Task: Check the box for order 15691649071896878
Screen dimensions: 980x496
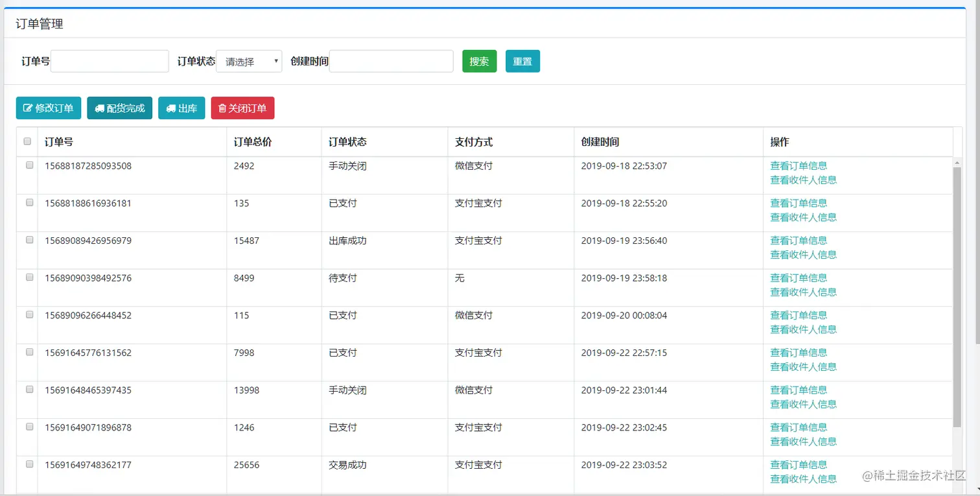Action: (x=29, y=427)
